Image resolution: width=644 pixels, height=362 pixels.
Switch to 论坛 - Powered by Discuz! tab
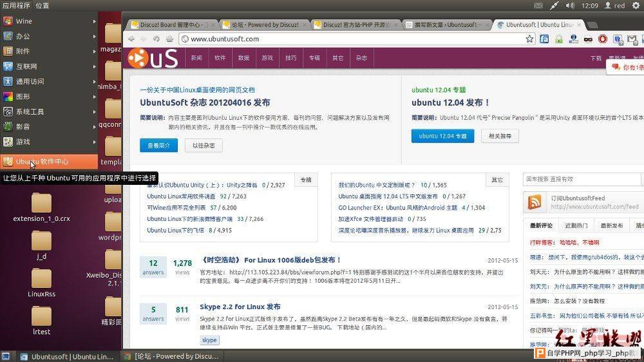tap(265, 24)
